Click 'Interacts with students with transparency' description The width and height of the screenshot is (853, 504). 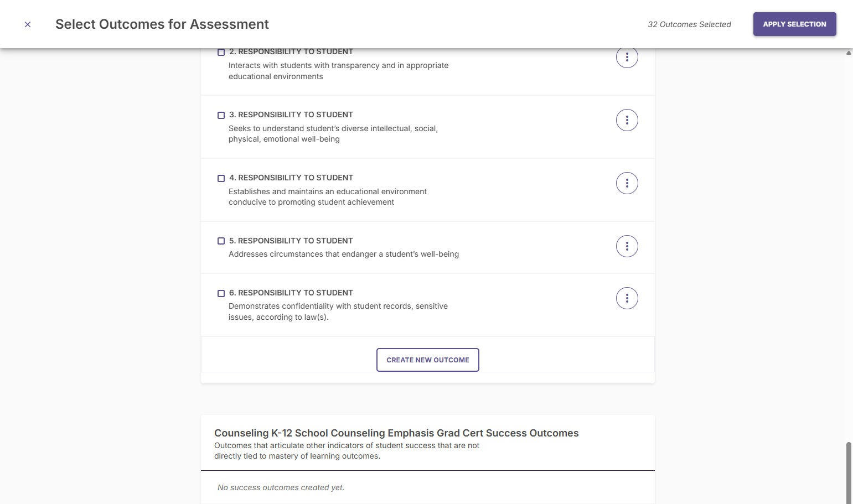339,71
